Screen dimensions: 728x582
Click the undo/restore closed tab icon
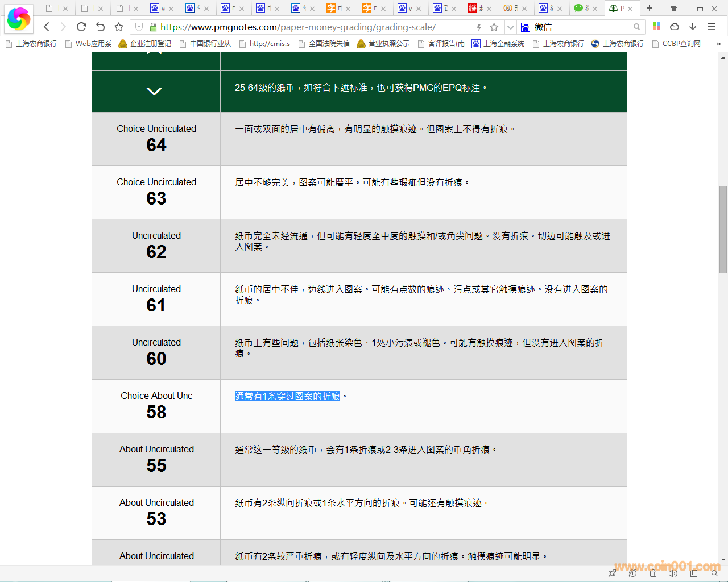100,27
